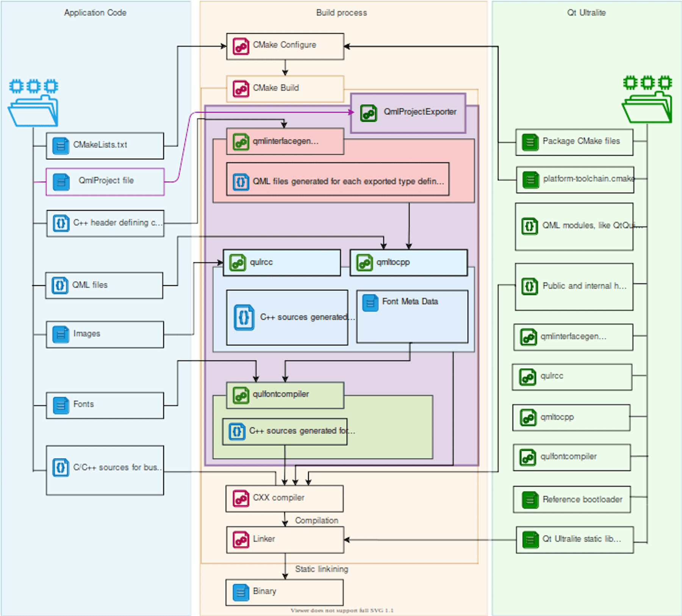Select the "Application Code" column heading
Screen dimensions: 682x616
[x=95, y=13]
